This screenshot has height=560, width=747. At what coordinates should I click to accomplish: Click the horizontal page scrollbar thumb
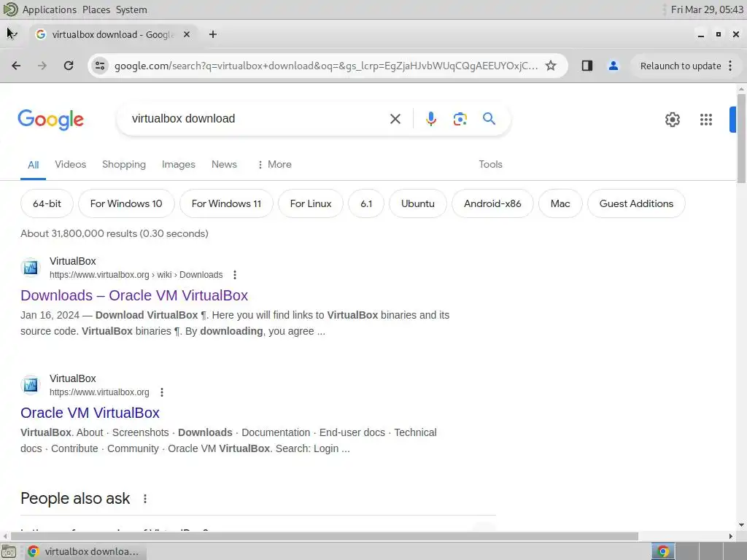324,536
